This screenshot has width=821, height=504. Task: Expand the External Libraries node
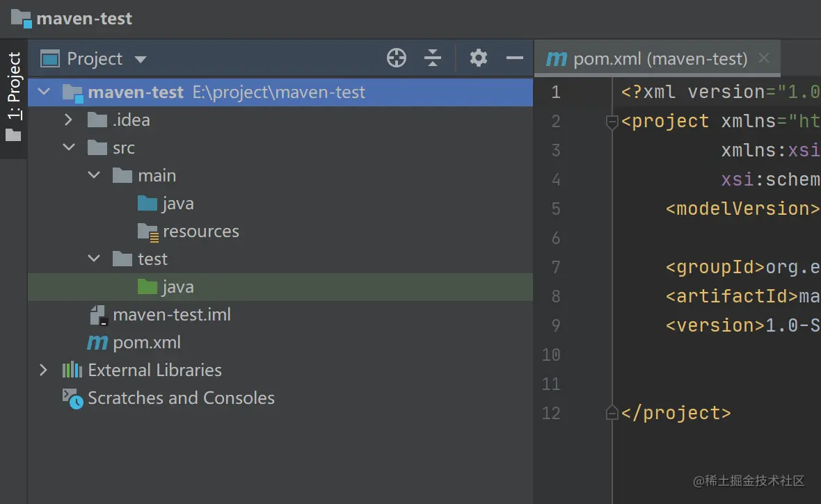44,370
